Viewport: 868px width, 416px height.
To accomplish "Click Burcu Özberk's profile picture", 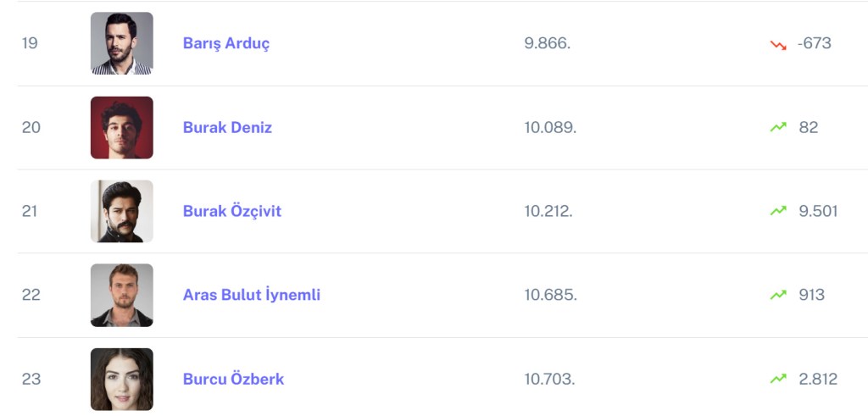I will (122, 379).
